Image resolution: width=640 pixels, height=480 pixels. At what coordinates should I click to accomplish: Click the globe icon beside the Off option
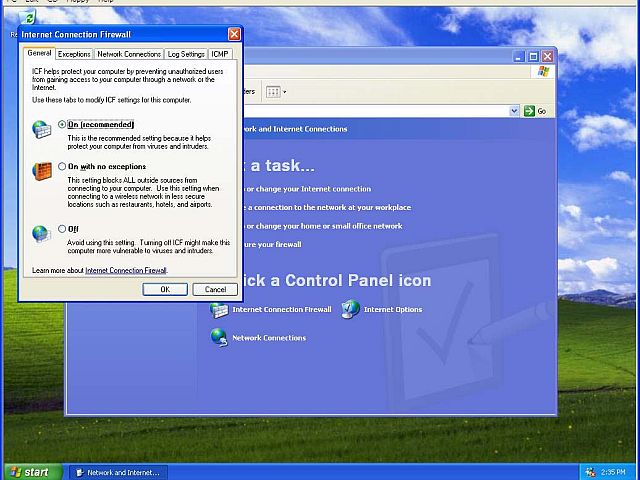(41, 234)
